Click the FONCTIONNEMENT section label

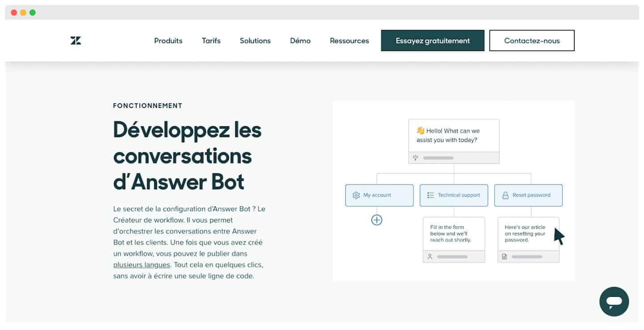[148, 106]
